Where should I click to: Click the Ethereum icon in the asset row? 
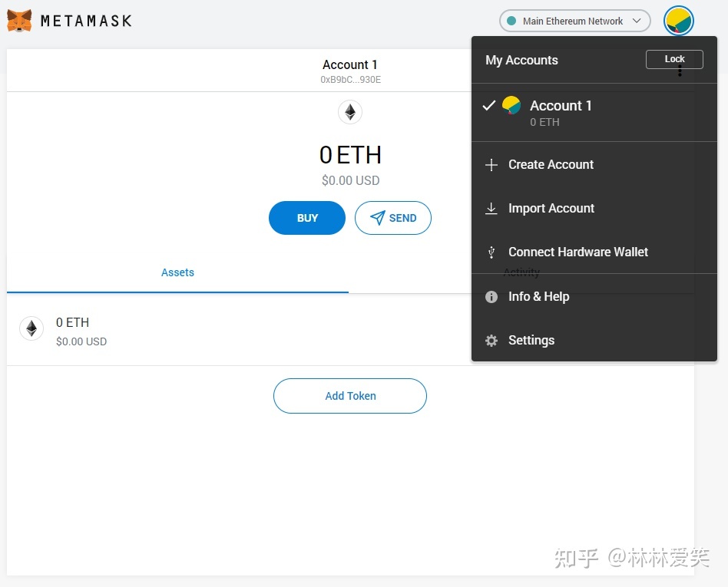point(31,328)
